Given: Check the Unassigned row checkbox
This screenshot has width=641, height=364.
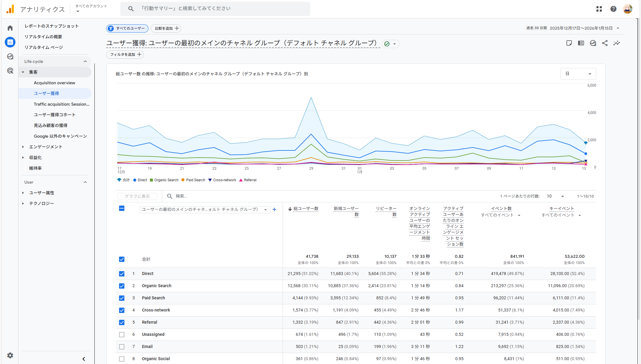Looking at the screenshot, I should (122, 334).
